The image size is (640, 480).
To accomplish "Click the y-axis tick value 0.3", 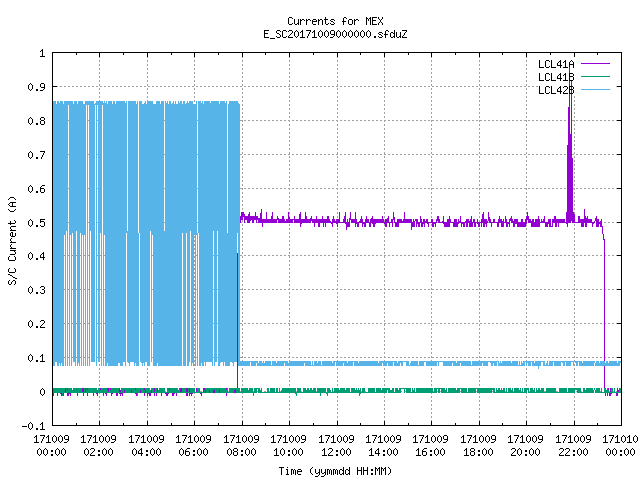I will coord(36,290).
